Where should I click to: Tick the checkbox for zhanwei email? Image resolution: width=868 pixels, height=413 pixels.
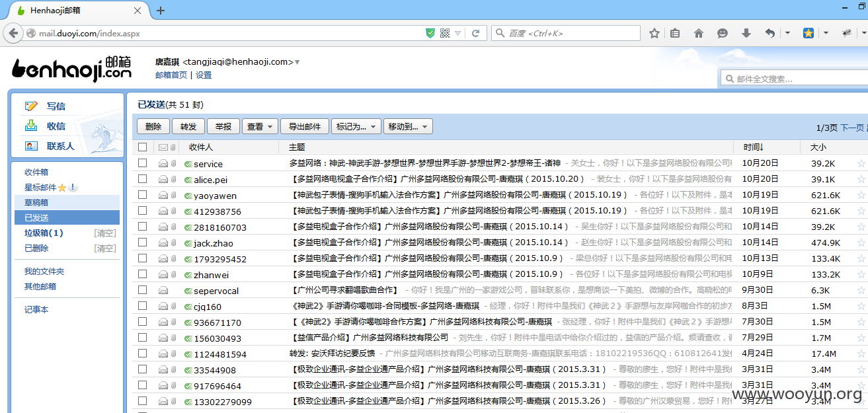pyautogui.click(x=142, y=274)
